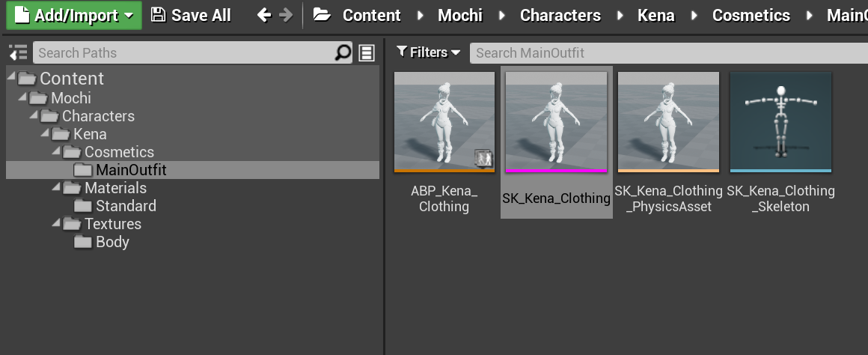Toggle the sources panel icon
This screenshot has height=355, width=868.
pyautogui.click(x=18, y=53)
